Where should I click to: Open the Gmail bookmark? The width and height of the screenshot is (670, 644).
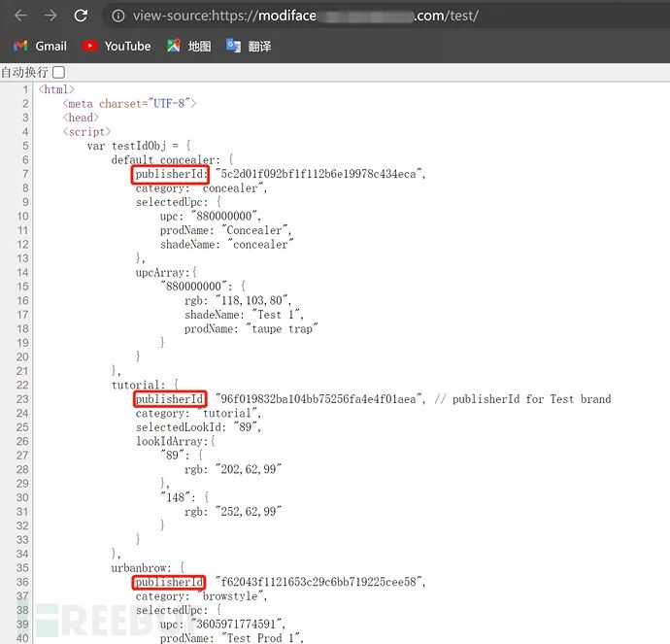click(40, 47)
